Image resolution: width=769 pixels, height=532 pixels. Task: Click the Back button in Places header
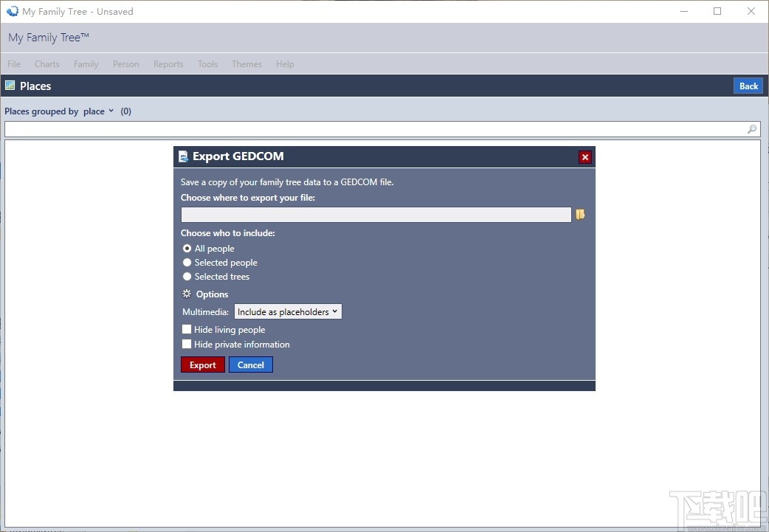[x=748, y=86]
